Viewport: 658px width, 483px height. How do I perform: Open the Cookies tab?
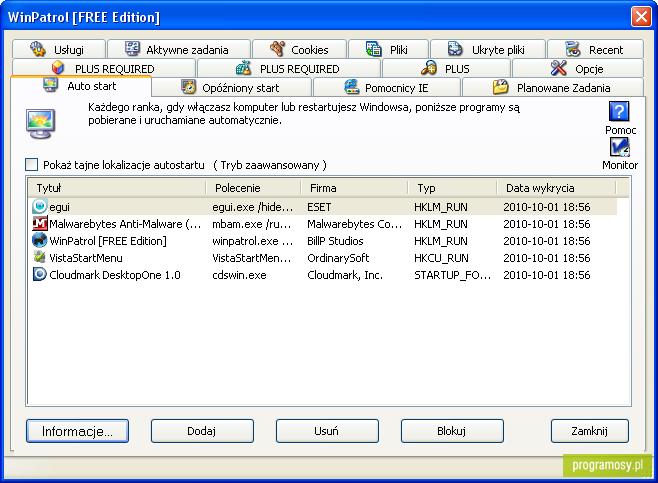[x=300, y=50]
